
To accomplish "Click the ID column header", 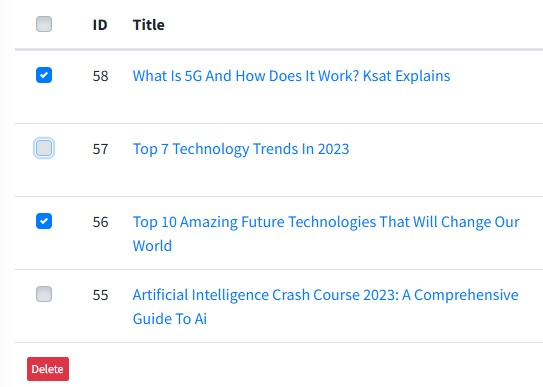I will [x=100, y=25].
